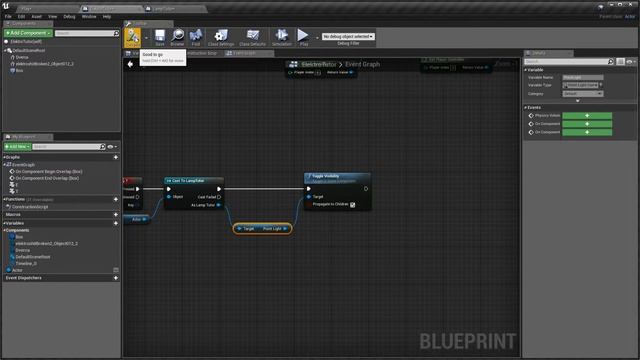
Task: Open the Edit menu
Action: [x=21, y=17]
